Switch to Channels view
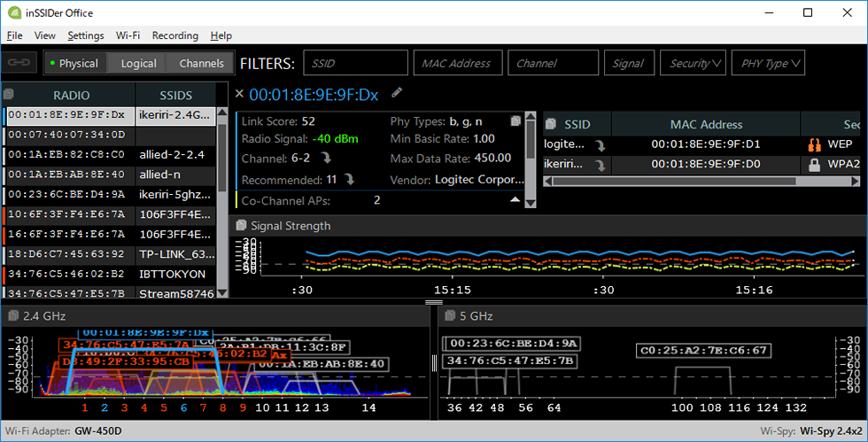 [201, 63]
